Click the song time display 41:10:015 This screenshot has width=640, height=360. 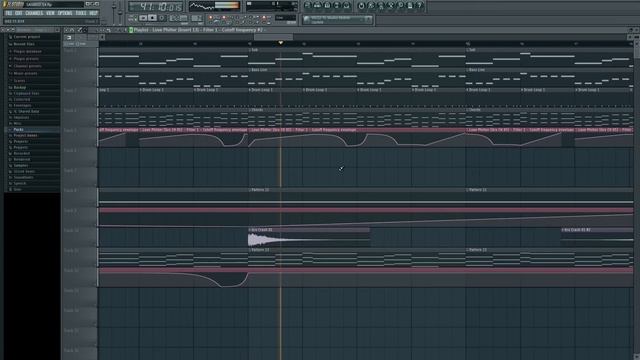coord(156,7)
